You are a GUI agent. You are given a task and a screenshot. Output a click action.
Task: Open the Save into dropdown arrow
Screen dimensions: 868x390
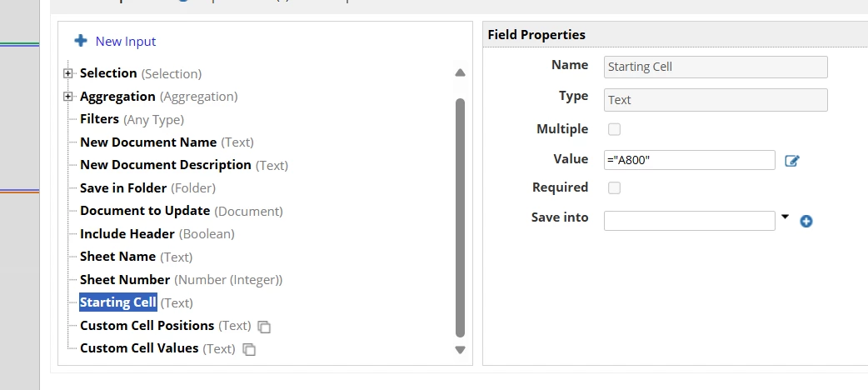pos(785,217)
